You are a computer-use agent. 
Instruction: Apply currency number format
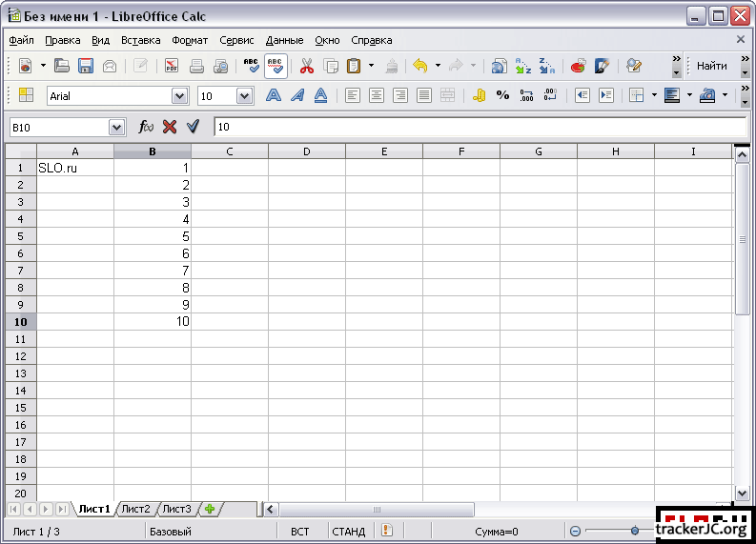pyautogui.click(x=479, y=95)
